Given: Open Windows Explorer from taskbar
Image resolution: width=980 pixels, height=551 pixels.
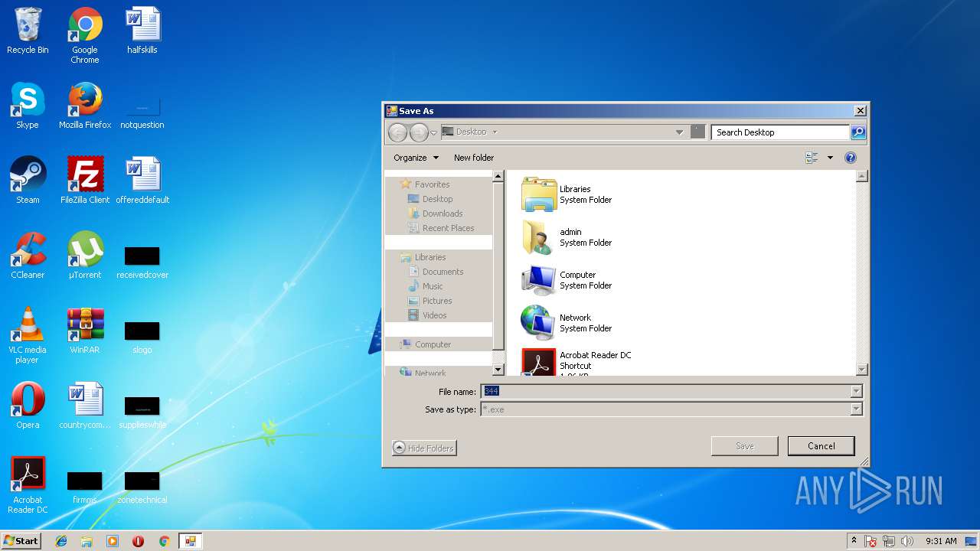Looking at the screenshot, I should [87, 541].
